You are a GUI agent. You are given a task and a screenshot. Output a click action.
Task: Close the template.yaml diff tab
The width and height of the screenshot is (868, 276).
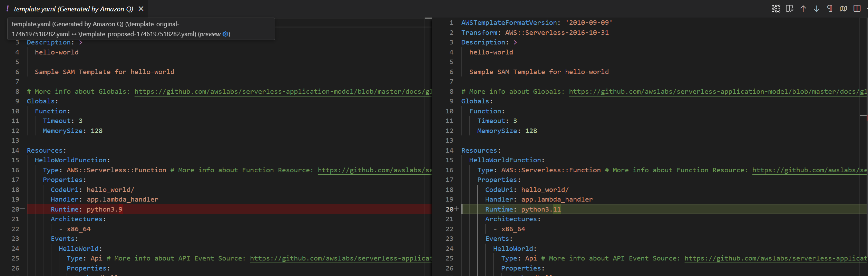[141, 9]
